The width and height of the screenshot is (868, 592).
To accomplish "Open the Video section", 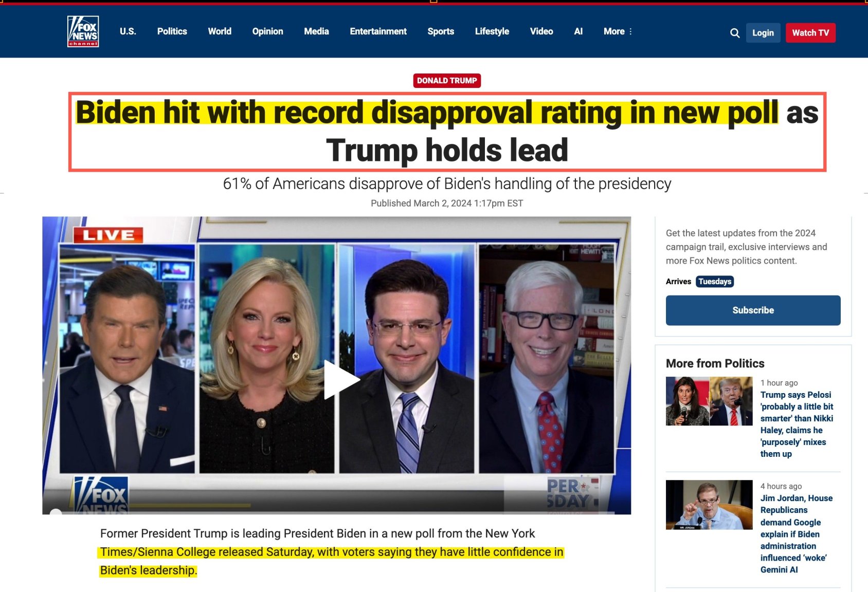I will pos(541,31).
